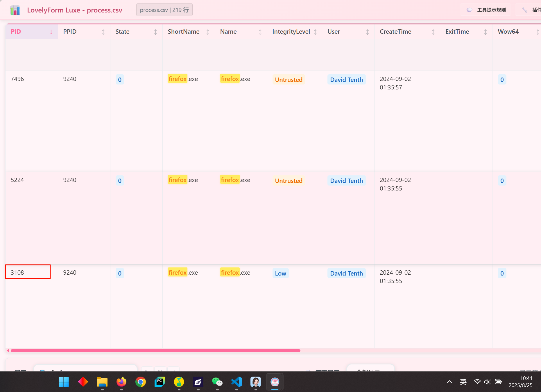
Task: Click the Low integrity badge in row 3108
Action: click(280, 273)
